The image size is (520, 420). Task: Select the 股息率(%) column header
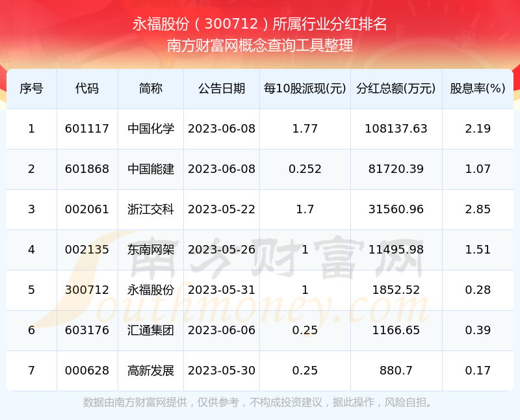click(478, 88)
